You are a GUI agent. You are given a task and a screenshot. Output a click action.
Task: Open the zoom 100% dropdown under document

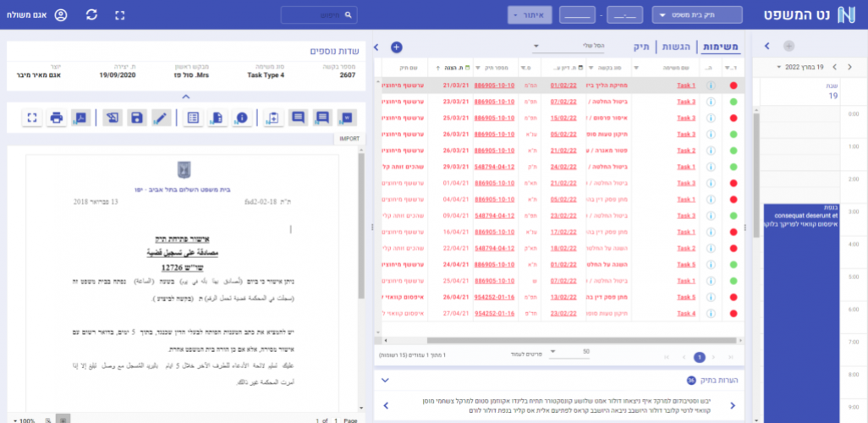coord(23,420)
